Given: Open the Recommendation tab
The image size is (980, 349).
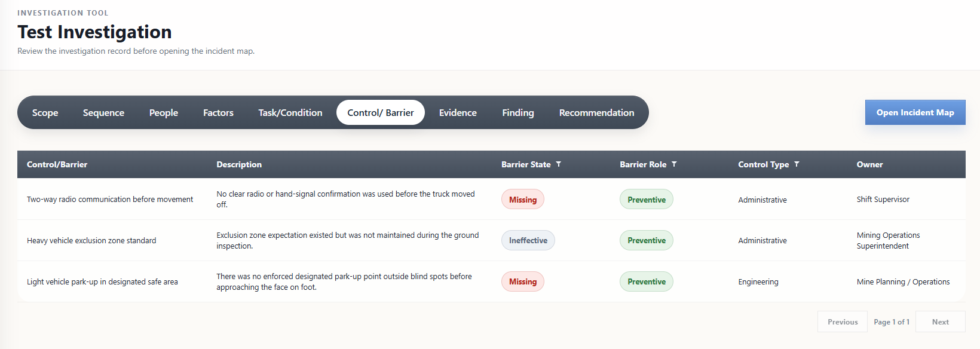Looking at the screenshot, I should [596, 112].
